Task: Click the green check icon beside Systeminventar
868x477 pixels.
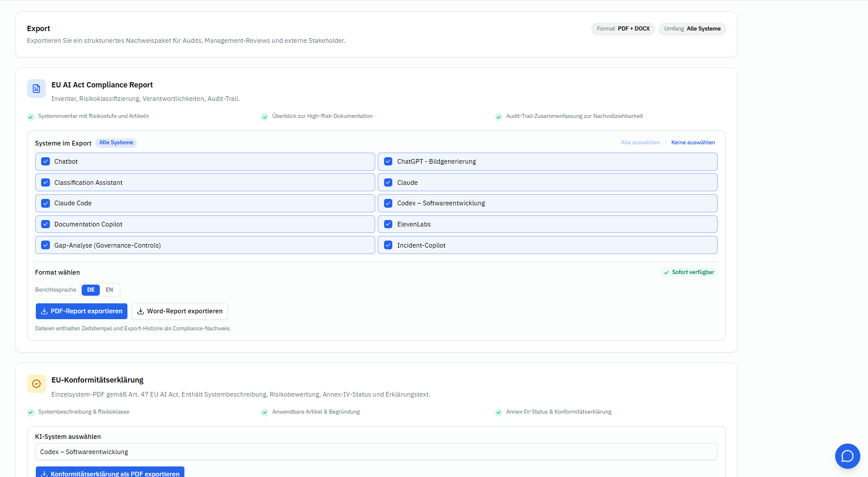Action: (x=31, y=117)
